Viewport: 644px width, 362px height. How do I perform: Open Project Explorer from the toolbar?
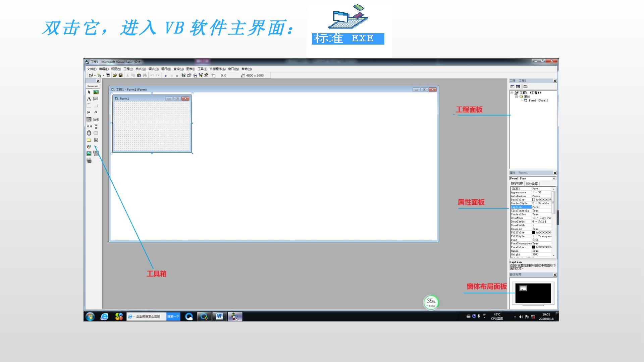click(x=183, y=75)
